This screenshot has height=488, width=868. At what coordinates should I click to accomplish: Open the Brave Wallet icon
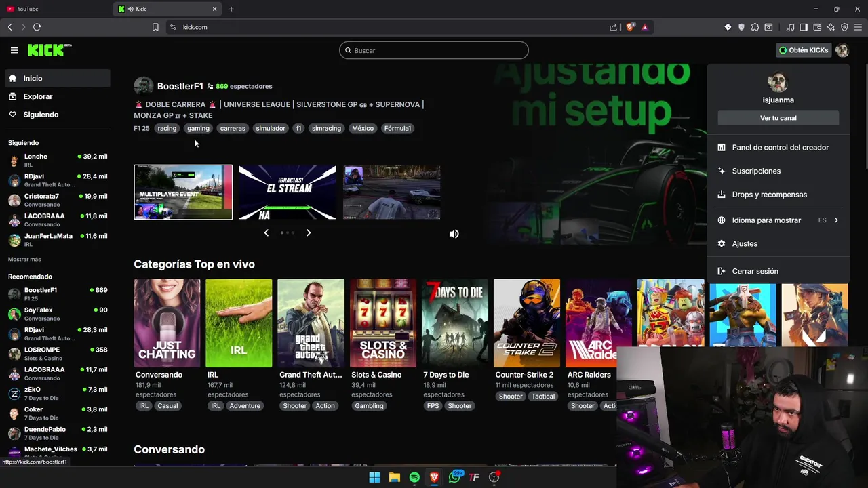point(817,27)
